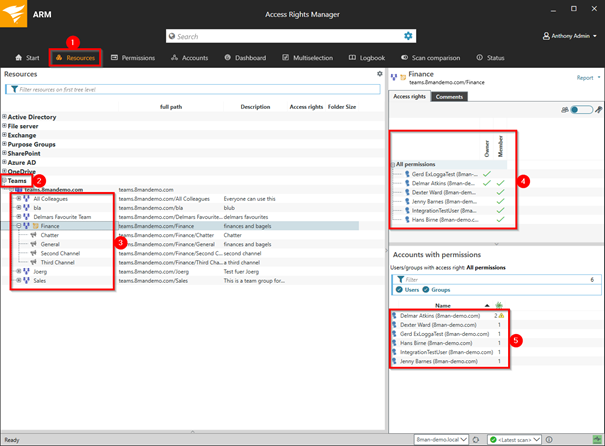Open the Anthony Admin user menu

pos(570,36)
